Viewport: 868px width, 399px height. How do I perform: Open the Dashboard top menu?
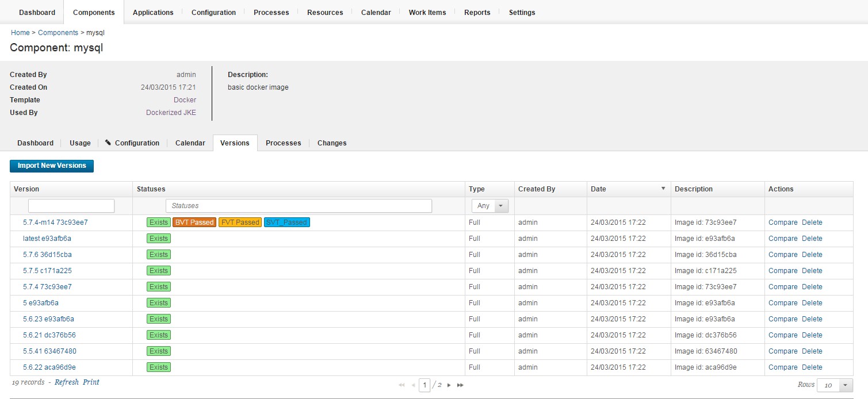37,12
